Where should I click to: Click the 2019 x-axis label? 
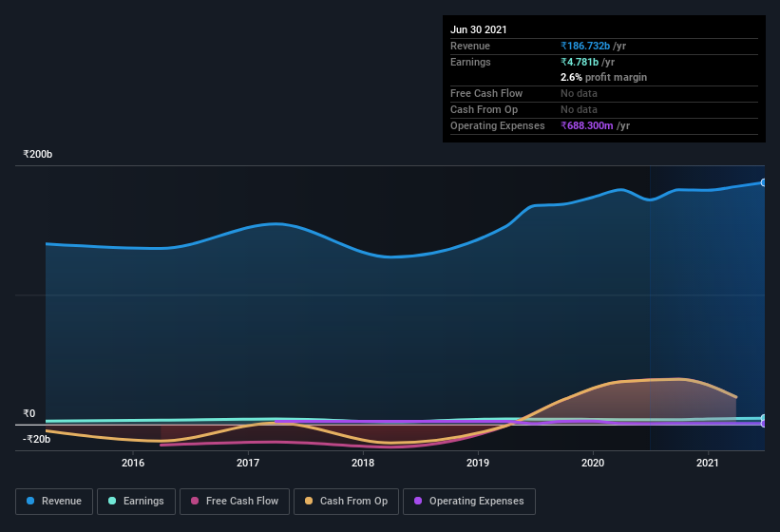[478, 463]
